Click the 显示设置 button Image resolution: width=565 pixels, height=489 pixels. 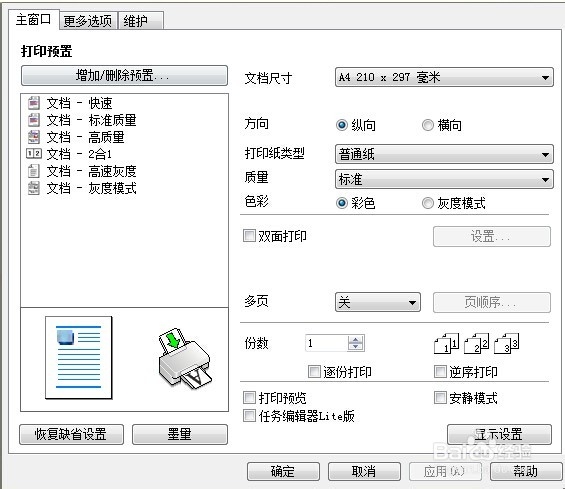click(x=499, y=434)
